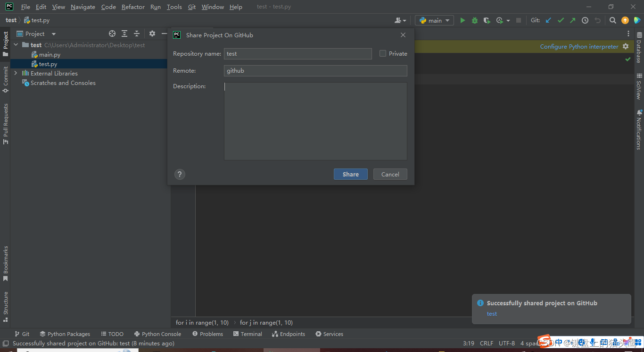Open the Git menu in the menu bar
This screenshot has height=352, width=644.
pyautogui.click(x=192, y=7)
